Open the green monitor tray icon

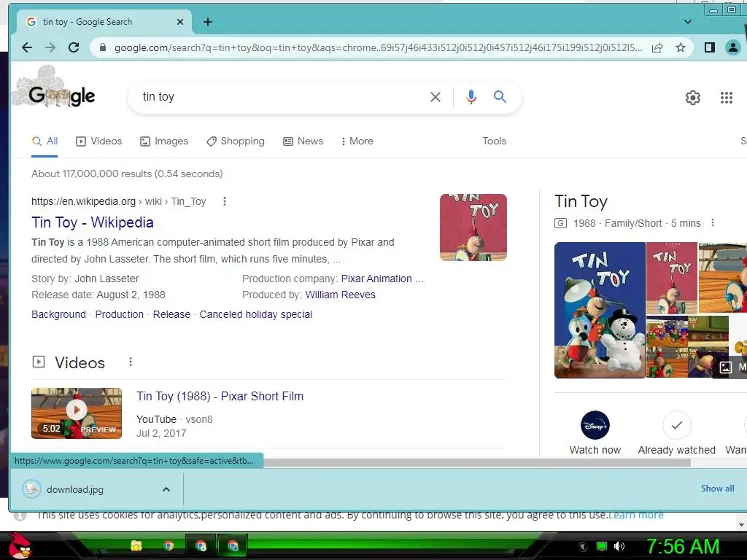click(602, 546)
